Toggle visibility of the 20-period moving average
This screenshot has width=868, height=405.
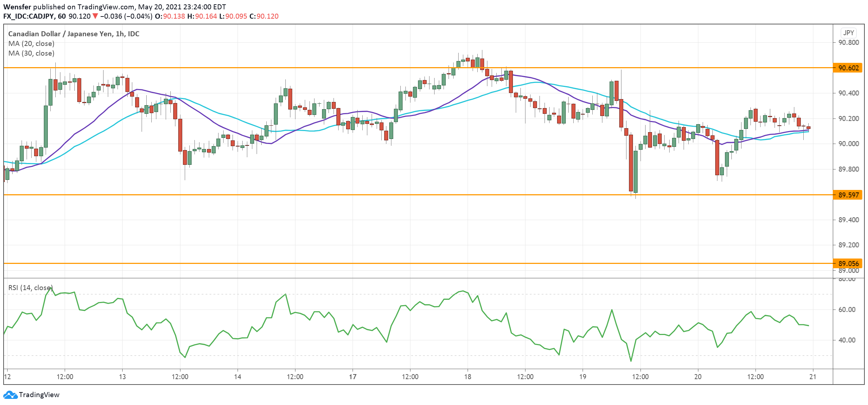tap(31, 43)
